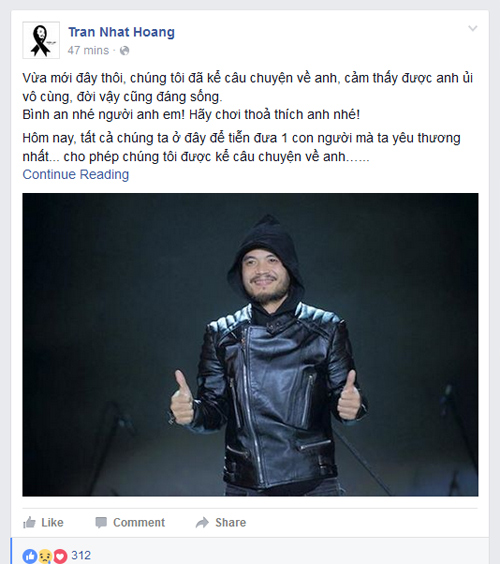This screenshot has height=564, width=500.
Task: Click the Comment speech bubble icon
Action: point(101,522)
